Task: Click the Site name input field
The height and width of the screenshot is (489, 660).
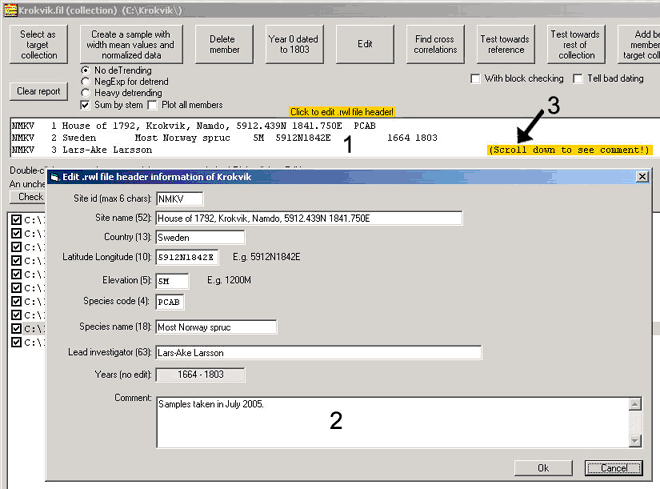Action: (x=309, y=218)
